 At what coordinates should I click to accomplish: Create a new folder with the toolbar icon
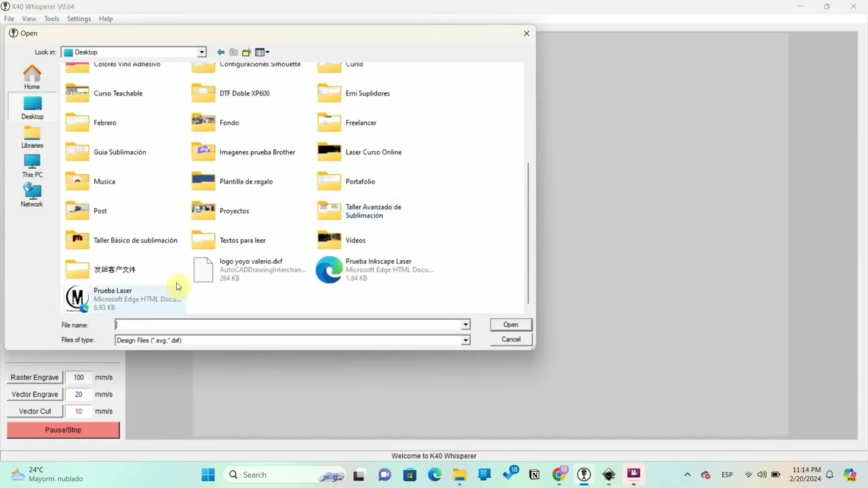pyautogui.click(x=246, y=52)
